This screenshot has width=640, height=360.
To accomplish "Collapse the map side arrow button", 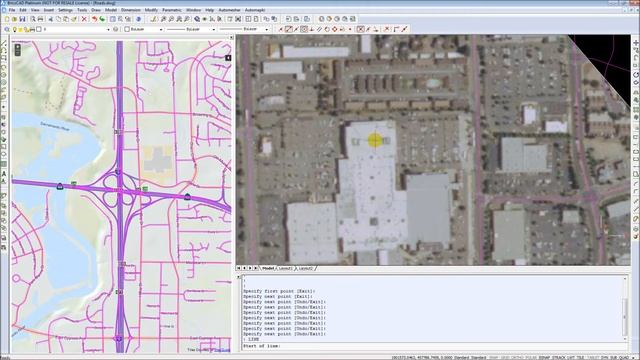I will [x=228, y=58].
